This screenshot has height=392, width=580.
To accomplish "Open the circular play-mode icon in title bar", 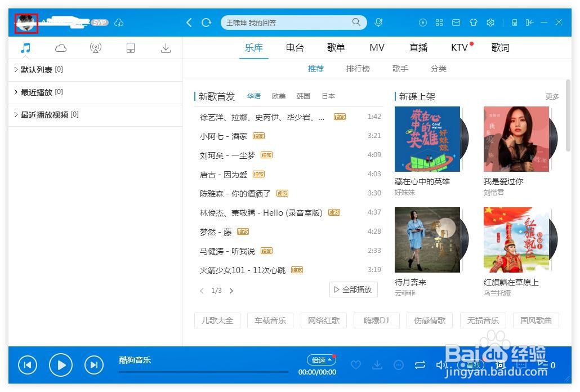I will (422, 23).
